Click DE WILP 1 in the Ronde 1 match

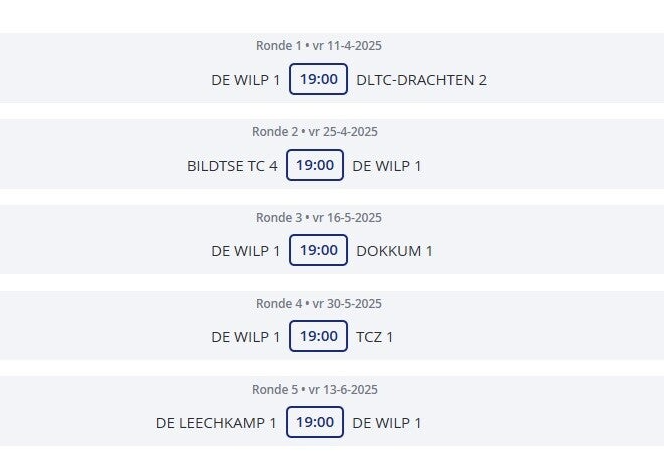(x=246, y=80)
